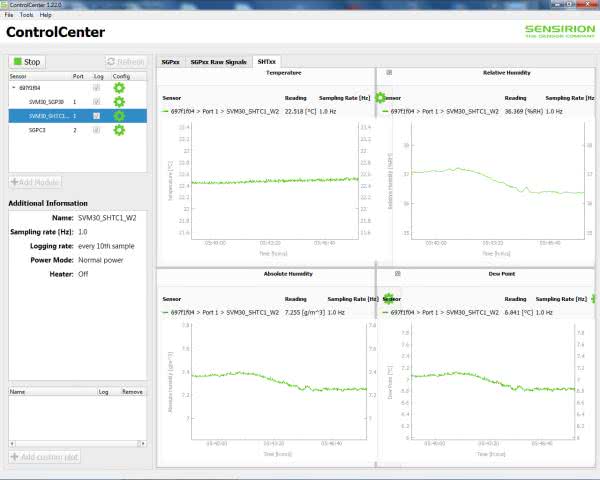Click gear icon beside the Temperature plot
This screenshot has height=480, width=600.
coord(380,98)
